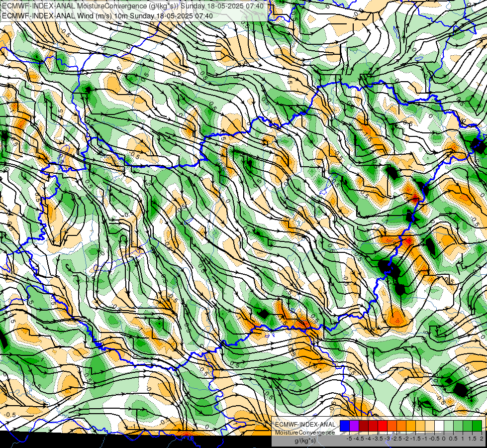The image size is (487, 448).
Task: Select the light orange swatch between -1.5 and -1
Action: (x=420, y=426)
